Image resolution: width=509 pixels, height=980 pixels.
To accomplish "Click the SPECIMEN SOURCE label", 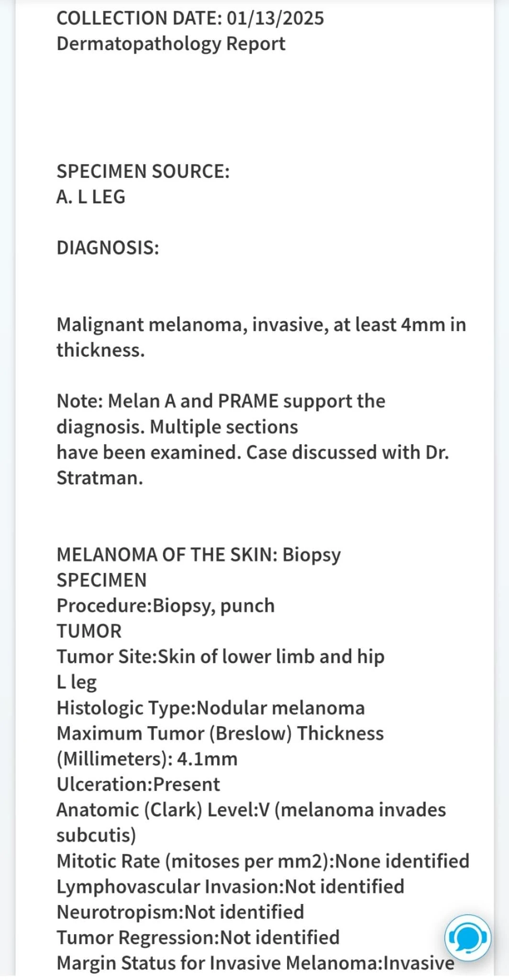I will [x=143, y=171].
